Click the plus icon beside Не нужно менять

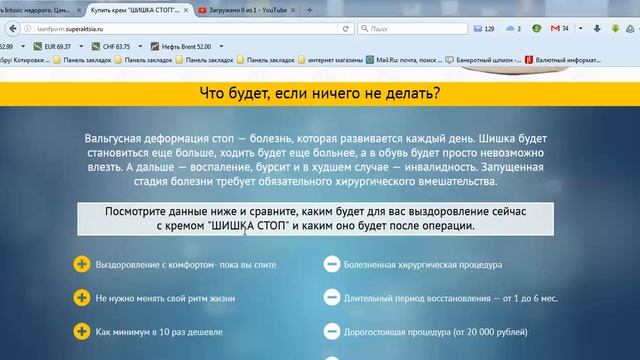pyautogui.click(x=82, y=298)
